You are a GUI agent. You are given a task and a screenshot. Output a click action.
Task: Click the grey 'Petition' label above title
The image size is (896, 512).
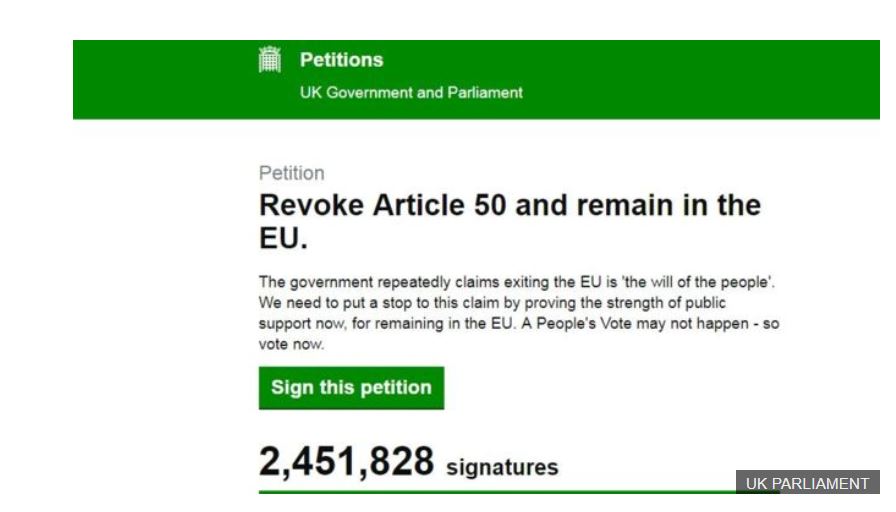pyautogui.click(x=291, y=173)
